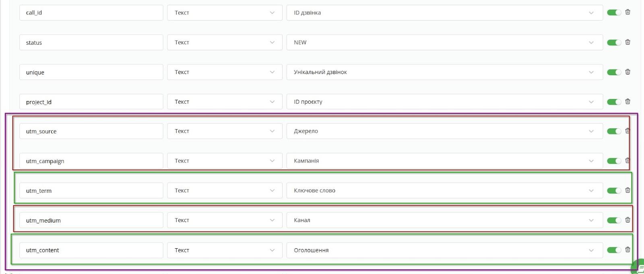Switch off the utm_content toggle

tap(614, 250)
